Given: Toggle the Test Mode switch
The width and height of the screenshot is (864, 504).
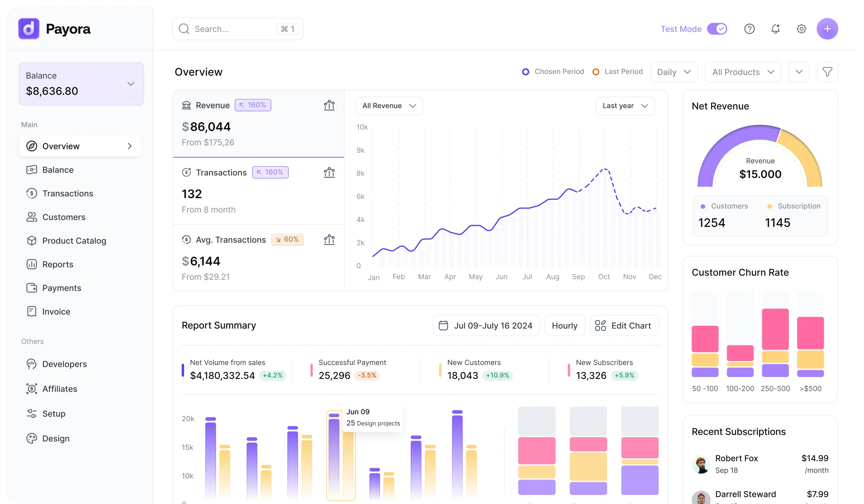Looking at the screenshot, I should pyautogui.click(x=717, y=29).
